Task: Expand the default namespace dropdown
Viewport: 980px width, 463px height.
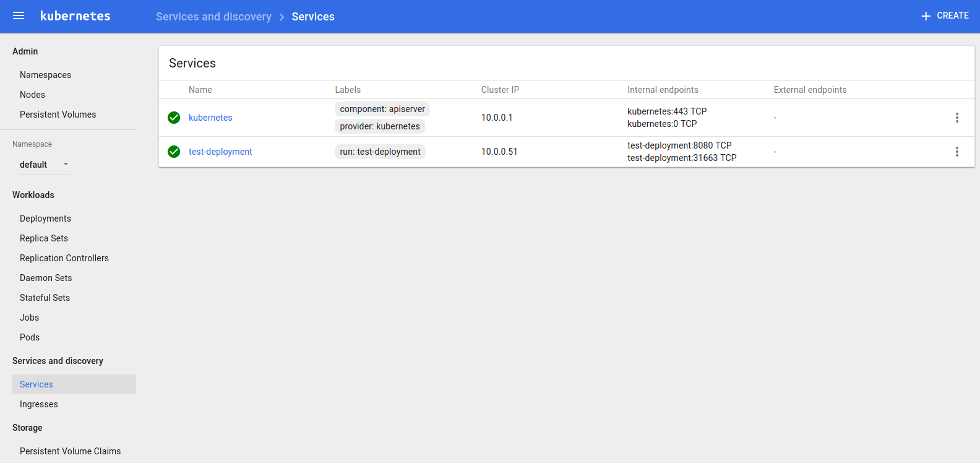Action: (x=45, y=165)
